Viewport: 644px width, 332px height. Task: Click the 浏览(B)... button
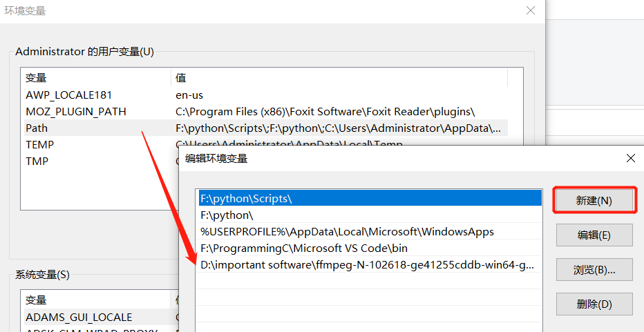pyautogui.click(x=594, y=270)
